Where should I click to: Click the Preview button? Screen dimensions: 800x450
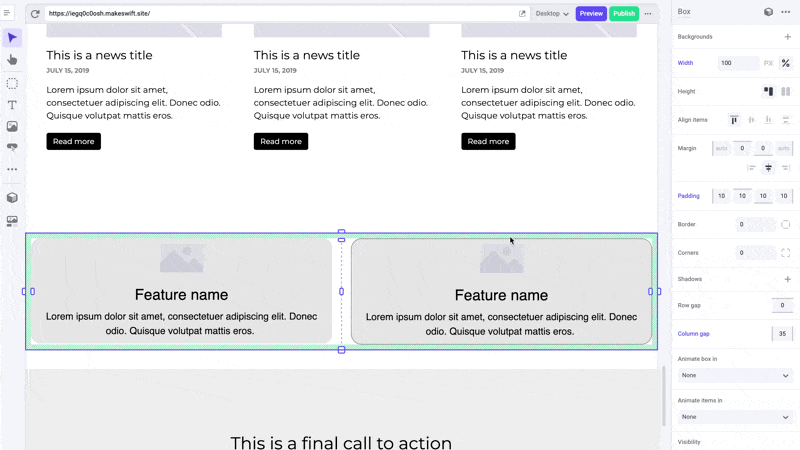click(x=591, y=14)
